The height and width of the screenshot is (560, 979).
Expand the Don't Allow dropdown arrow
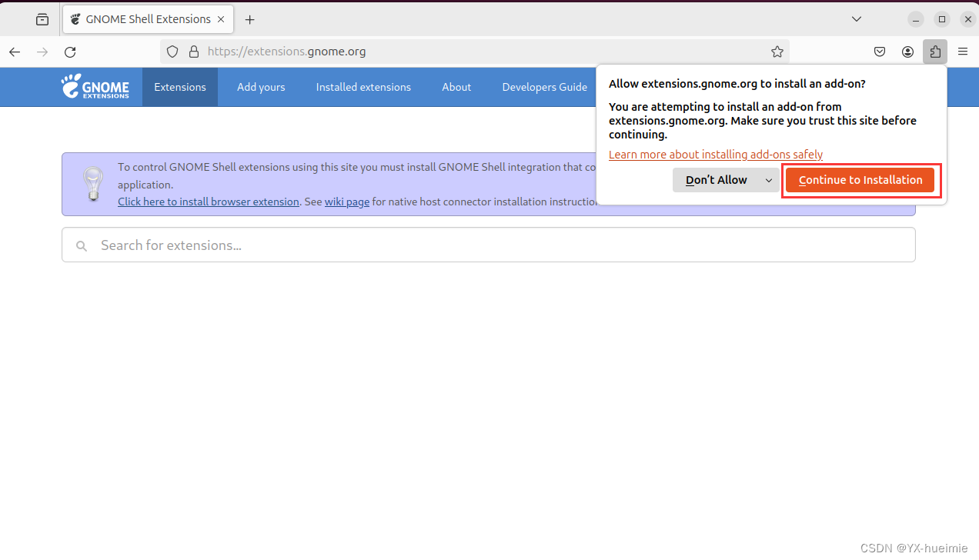(x=769, y=180)
